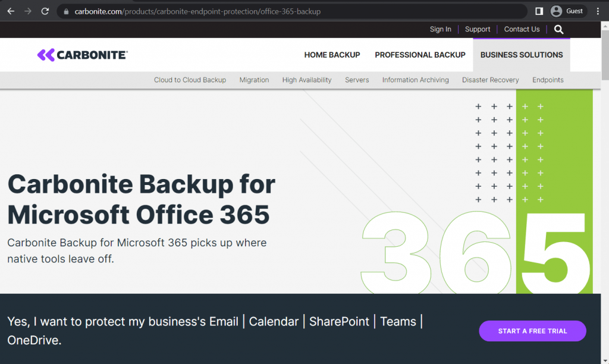Viewport: 609px width, 364px height.
Task: Open the Sign In link
Action: pos(441,29)
